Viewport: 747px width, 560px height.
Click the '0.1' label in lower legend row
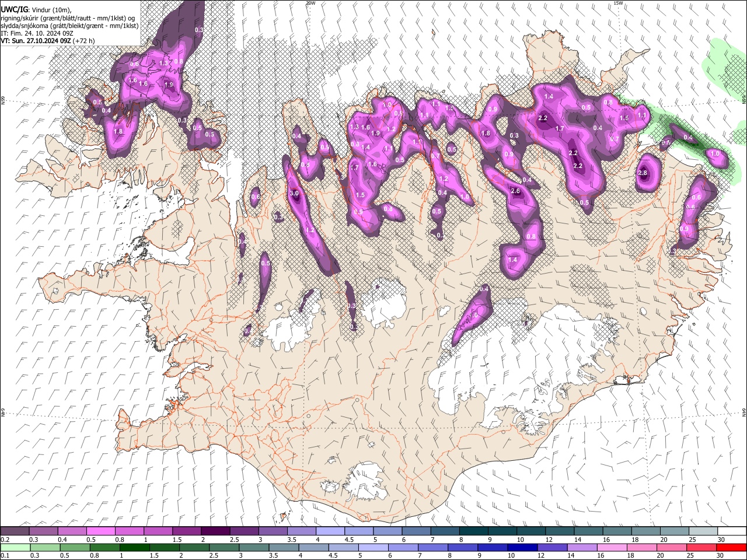tap(5, 555)
